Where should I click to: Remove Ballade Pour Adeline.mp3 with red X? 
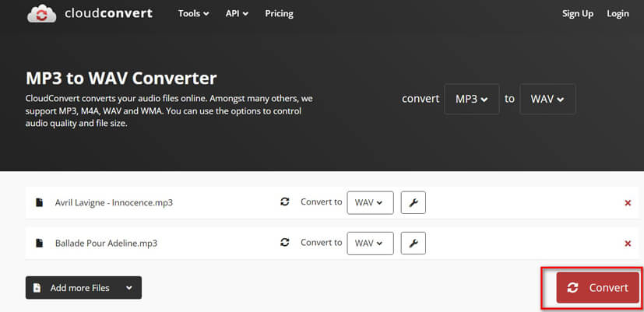click(x=628, y=244)
